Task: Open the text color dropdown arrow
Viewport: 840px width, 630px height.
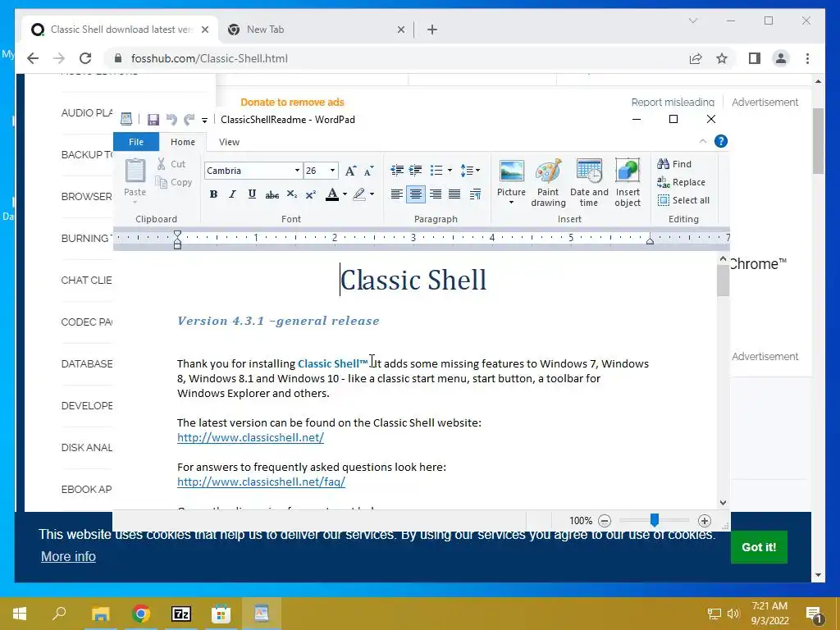Action: (345, 194)
